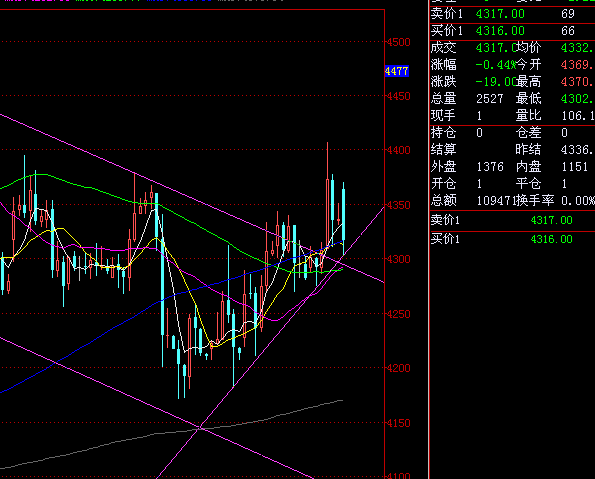595x479 pixels.
Task: Click the 4350 price axis label
Action: (x=398, y=205)
